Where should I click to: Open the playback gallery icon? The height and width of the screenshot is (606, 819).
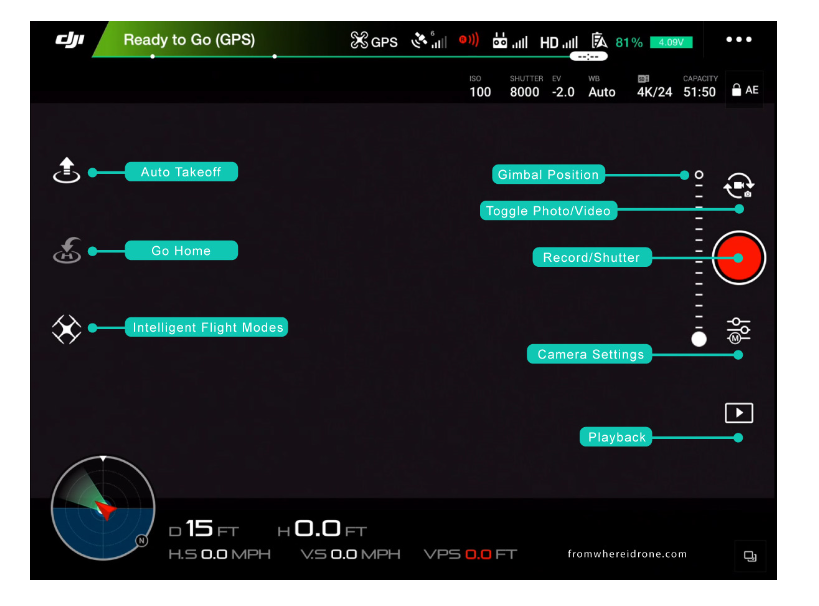click(739, 413)
